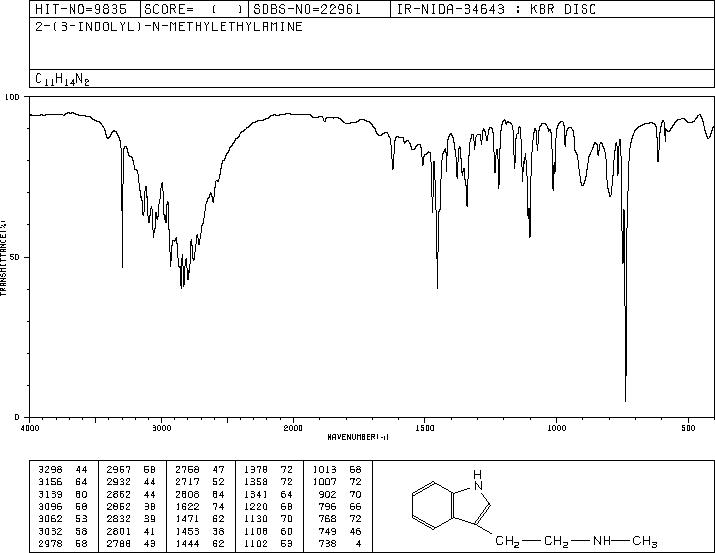Click the 2978 peak table entry

[x=62, y=543]
